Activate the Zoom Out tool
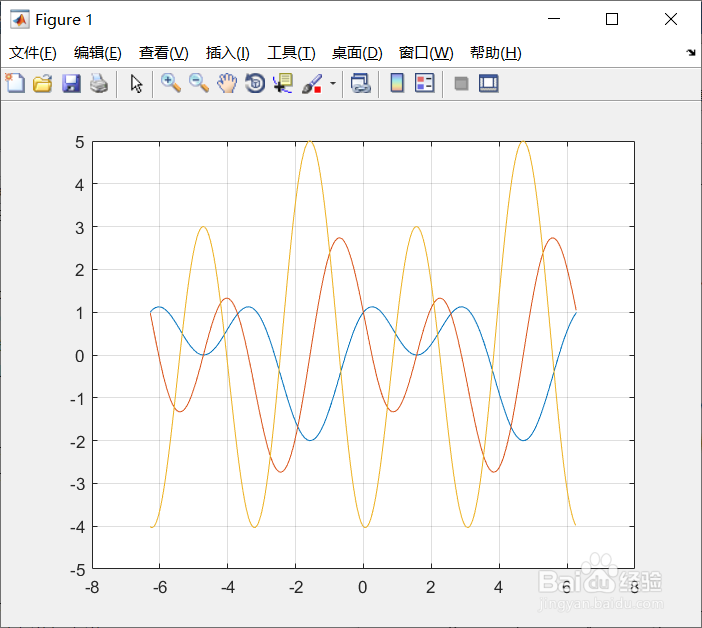The width and height of the screenshot is (702, 628). click(199, 84)
